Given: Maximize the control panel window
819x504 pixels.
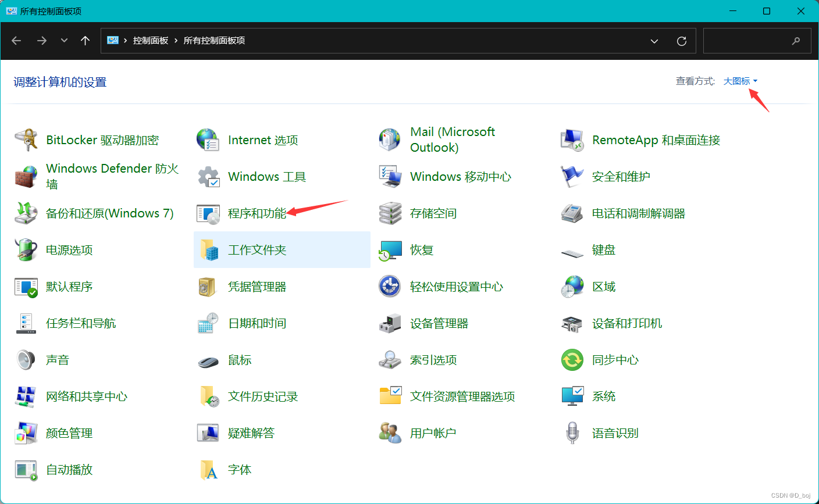Looking at the screenshot, I should tap(767, 11).
